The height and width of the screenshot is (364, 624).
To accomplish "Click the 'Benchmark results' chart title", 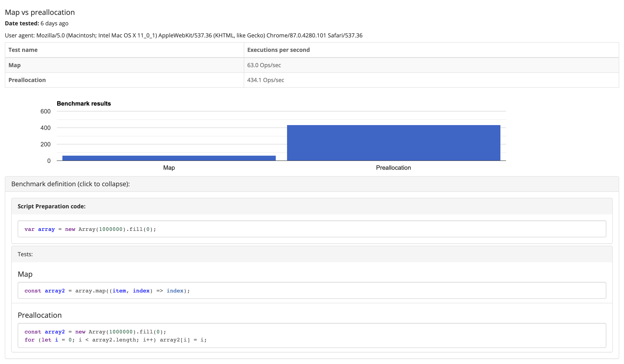I will click(x=84, y=103).
